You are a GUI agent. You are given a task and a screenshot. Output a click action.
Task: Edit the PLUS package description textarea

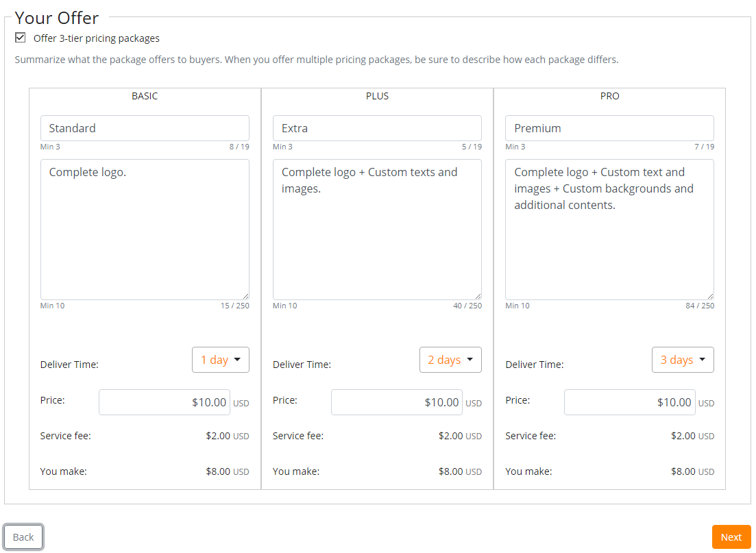tap(377, 230)
